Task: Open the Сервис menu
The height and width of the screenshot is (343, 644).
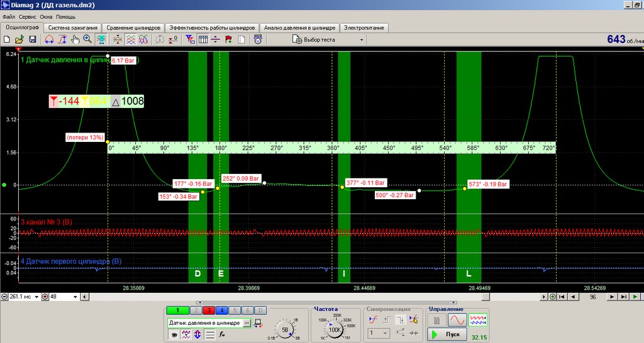Action: point(28,17)
